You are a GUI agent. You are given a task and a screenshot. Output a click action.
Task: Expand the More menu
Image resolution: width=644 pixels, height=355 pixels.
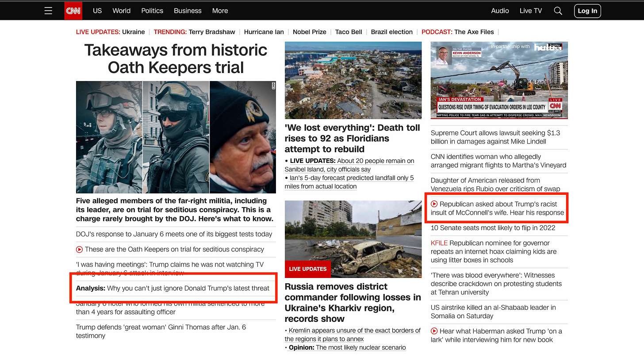(x=220, y=11)
